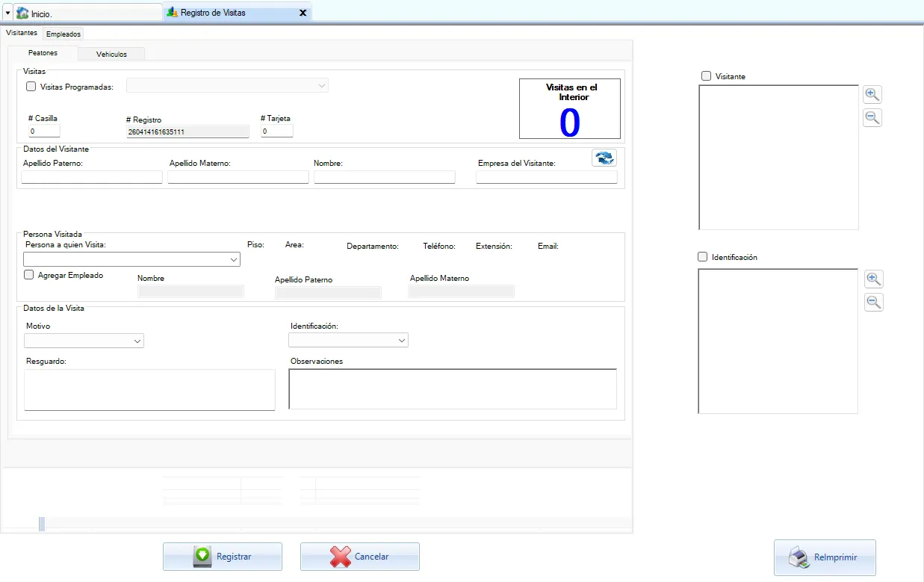Click the Observaciones text area
This screenshot has height=582, width=924.
(453, 389)
